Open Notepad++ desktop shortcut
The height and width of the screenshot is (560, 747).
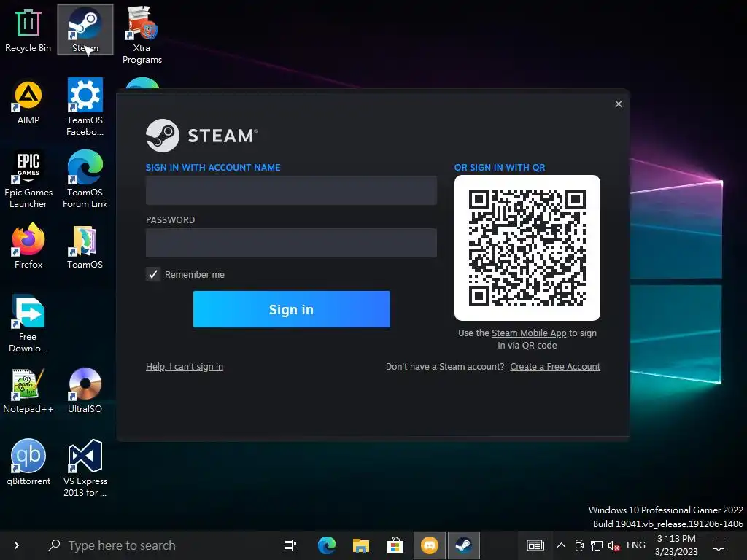(x=28, y=391)
